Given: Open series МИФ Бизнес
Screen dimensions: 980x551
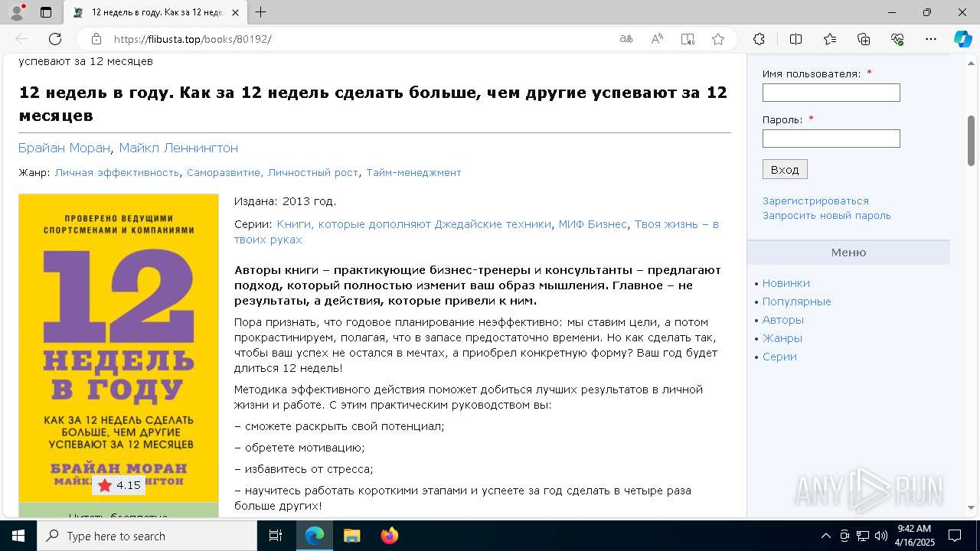Looking at the screenshot, I should click(x=593, y=224).
